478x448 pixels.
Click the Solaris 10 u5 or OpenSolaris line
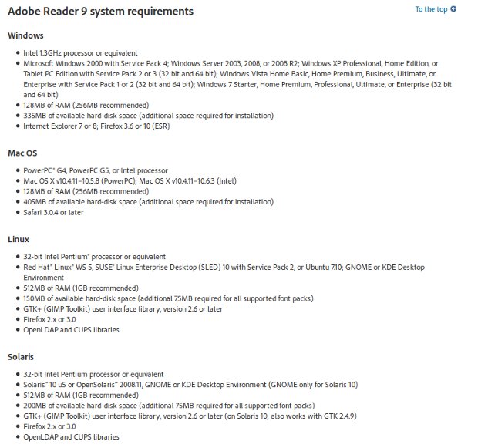pyautogui.click(x=190, y=385)
